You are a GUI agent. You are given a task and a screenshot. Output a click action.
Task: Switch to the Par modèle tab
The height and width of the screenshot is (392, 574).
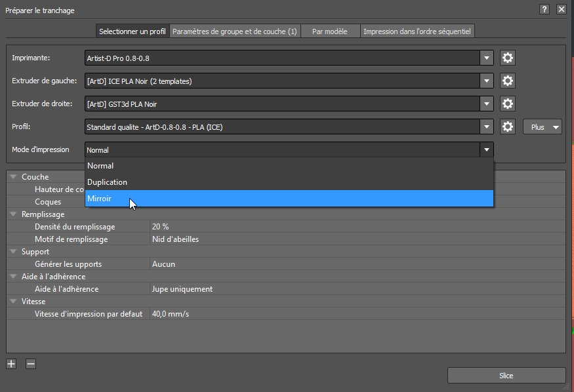click(x=330, y=31)
